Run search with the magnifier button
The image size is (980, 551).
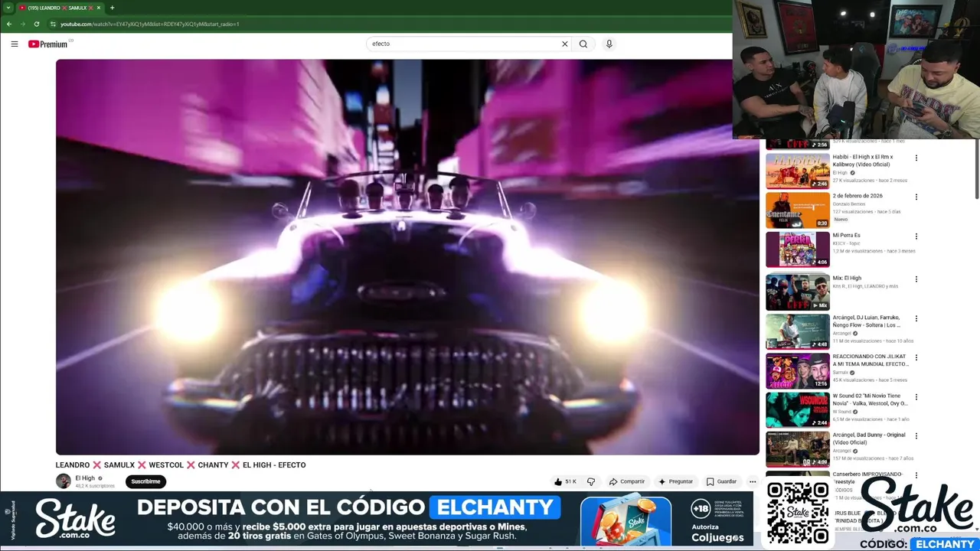583,44
